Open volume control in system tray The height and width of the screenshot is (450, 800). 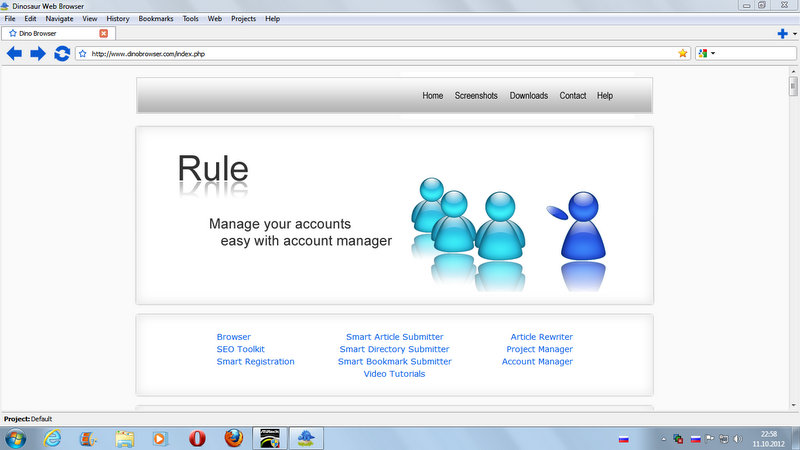click(738, 439)
